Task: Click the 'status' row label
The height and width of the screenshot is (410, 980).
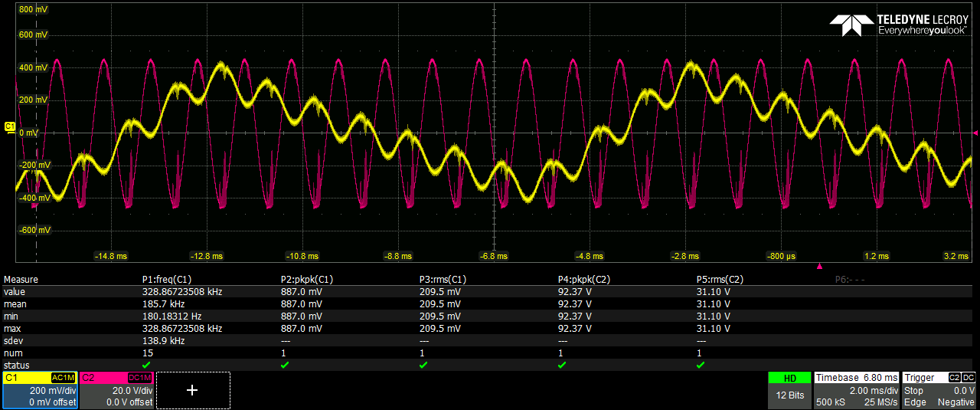Action: click(16, 366)
